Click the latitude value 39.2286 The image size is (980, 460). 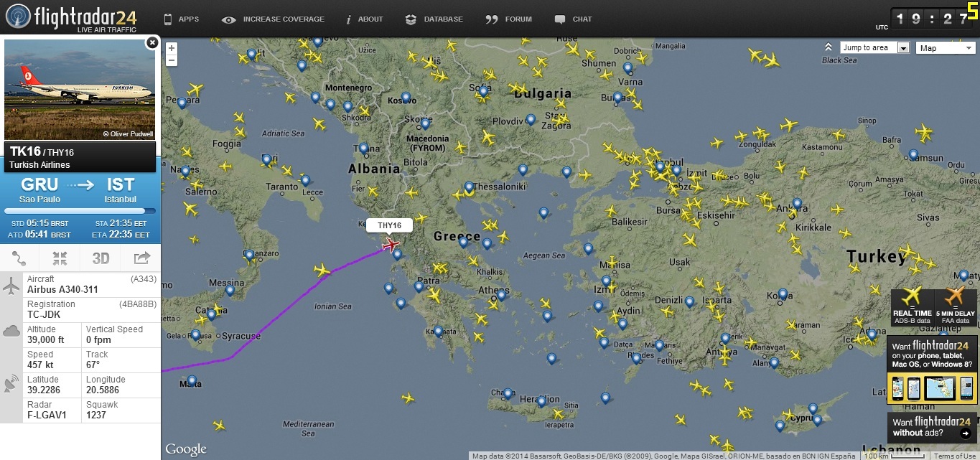(x=44, y=390)
